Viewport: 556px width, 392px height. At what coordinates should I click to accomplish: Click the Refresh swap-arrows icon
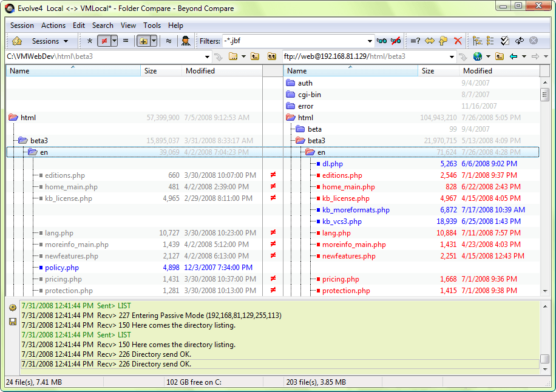tap(520, 41)
